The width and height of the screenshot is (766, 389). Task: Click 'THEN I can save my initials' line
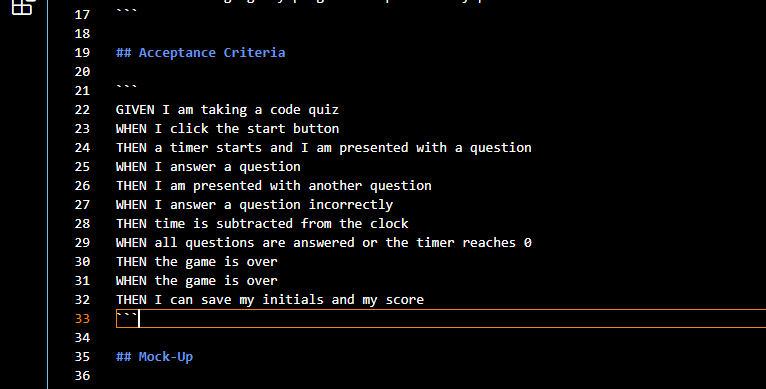[x=270, y=300]
